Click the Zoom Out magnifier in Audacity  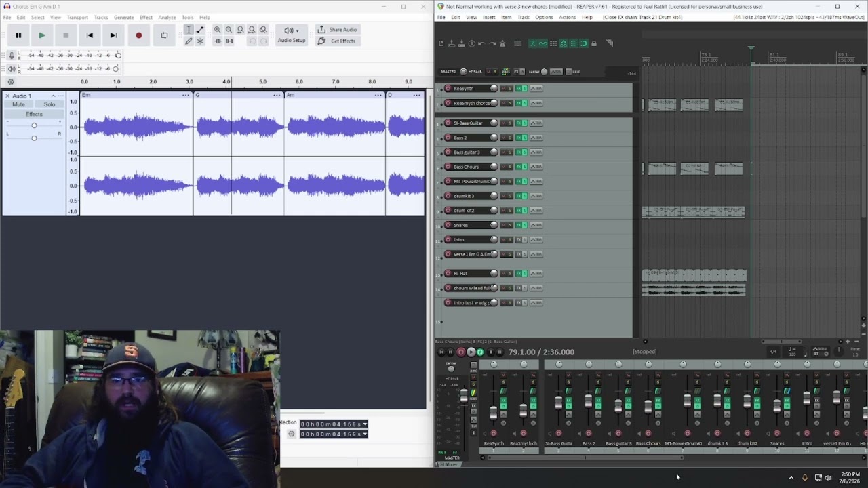point(229,30)
